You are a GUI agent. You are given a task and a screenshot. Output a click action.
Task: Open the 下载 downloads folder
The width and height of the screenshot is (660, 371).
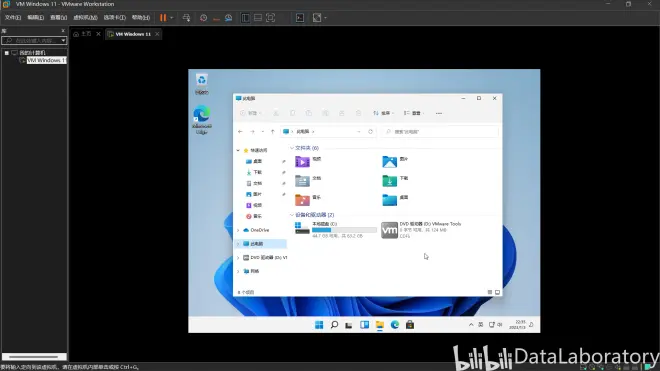point(396,180)
